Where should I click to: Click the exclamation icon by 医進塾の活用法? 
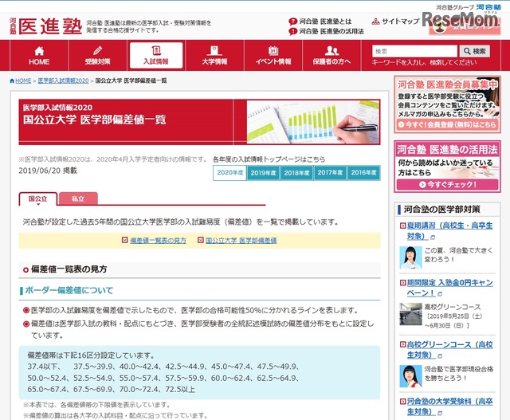click(292, 31)
